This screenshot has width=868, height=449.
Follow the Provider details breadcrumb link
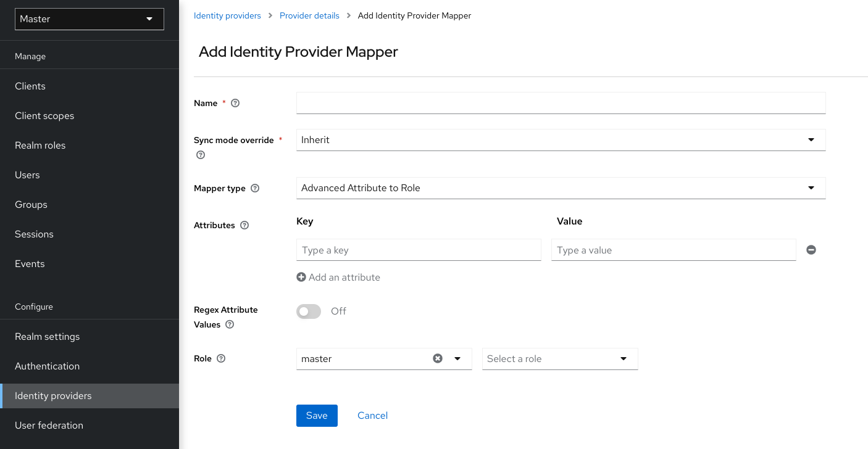[309, 15]
